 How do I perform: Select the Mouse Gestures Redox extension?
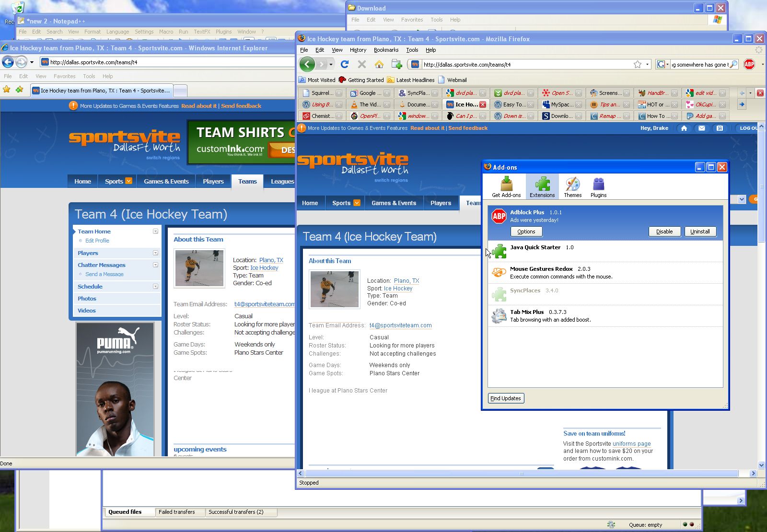605,273
